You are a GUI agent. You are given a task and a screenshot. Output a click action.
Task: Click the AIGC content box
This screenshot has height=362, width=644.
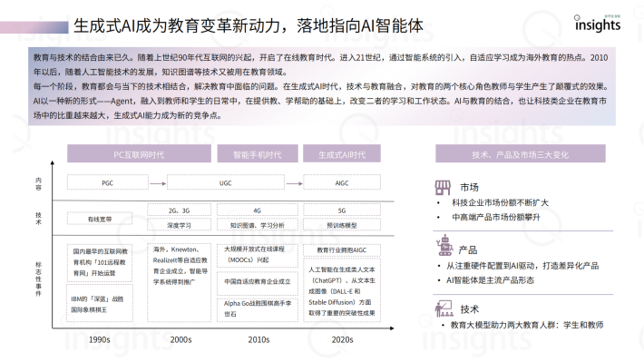point(342,182)
